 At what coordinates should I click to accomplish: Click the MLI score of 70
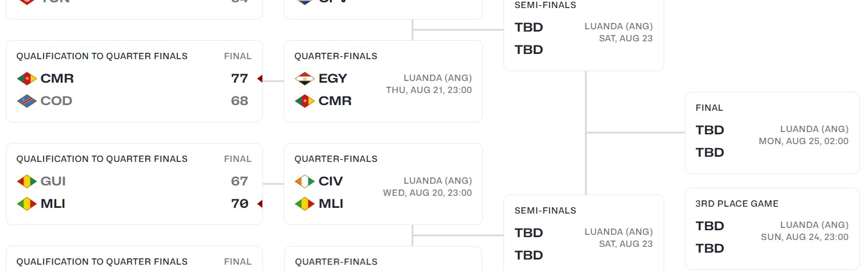click(x=239, y=204)
